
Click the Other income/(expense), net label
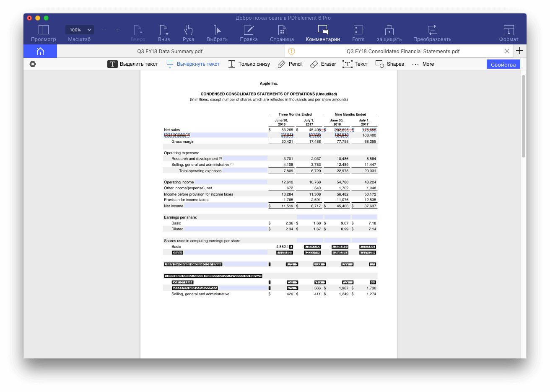click(x=188, y=188)
